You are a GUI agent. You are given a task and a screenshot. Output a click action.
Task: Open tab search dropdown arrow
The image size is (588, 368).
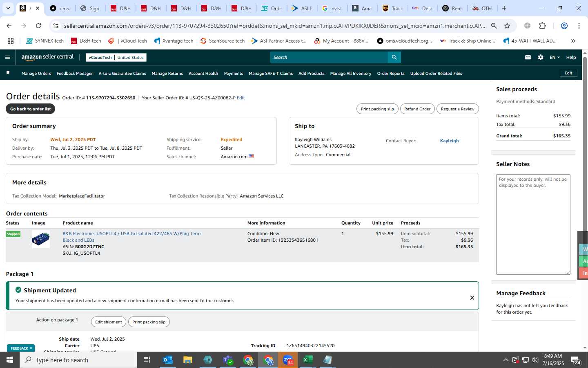pos(8,8)
